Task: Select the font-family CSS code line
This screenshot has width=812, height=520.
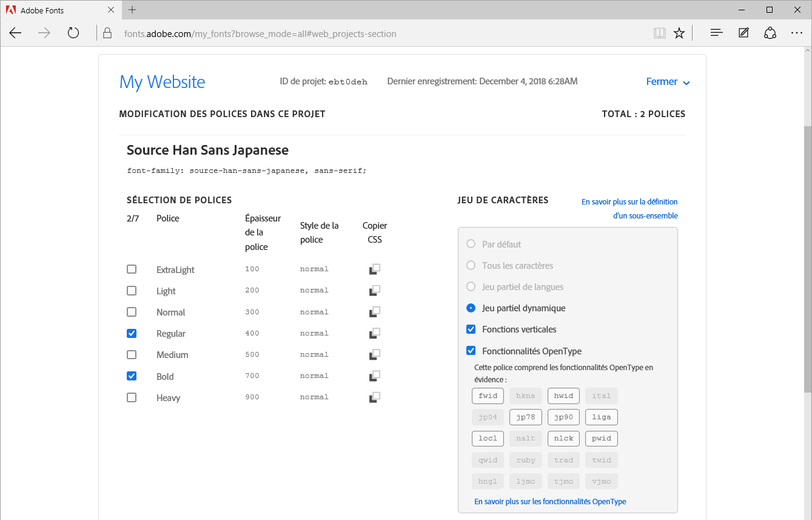Action: [247, 171]
